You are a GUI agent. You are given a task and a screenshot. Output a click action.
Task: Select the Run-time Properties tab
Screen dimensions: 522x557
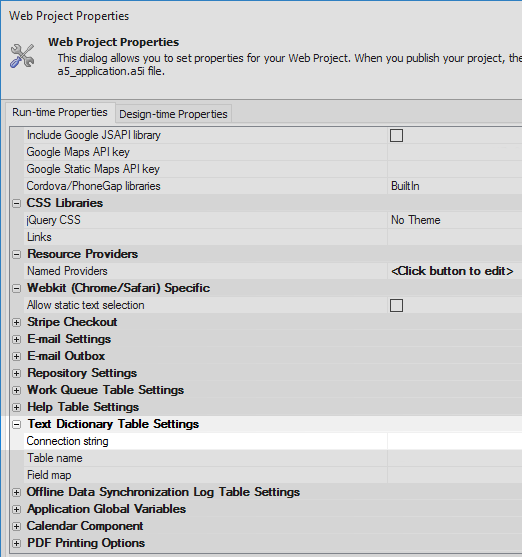60,112
